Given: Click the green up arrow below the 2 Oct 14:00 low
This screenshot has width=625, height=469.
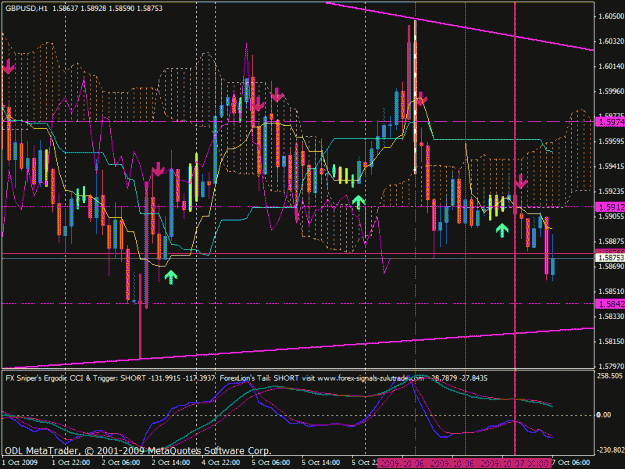Looking at the screenshot, I should click(x=171, y=277).
